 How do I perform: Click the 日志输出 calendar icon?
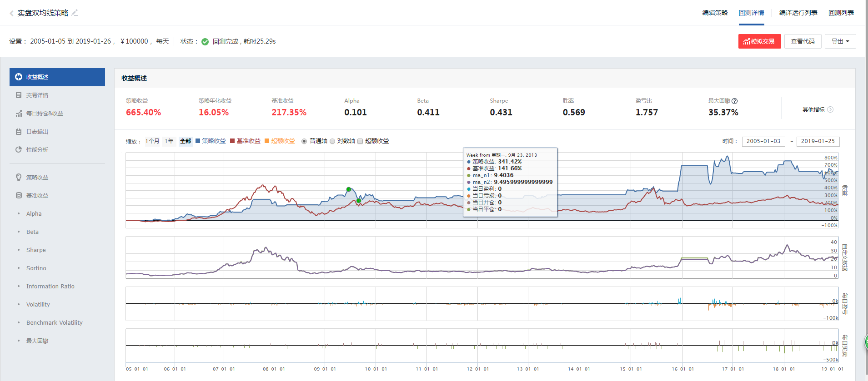[x=19, y=131]
